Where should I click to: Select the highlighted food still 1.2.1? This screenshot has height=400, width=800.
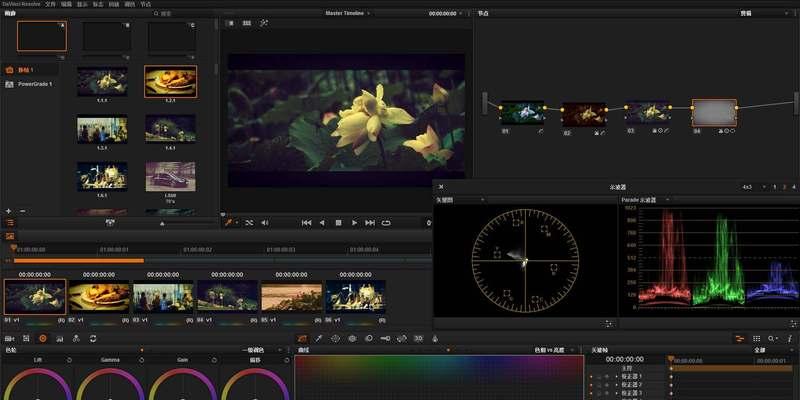click(x=170, y=82)
